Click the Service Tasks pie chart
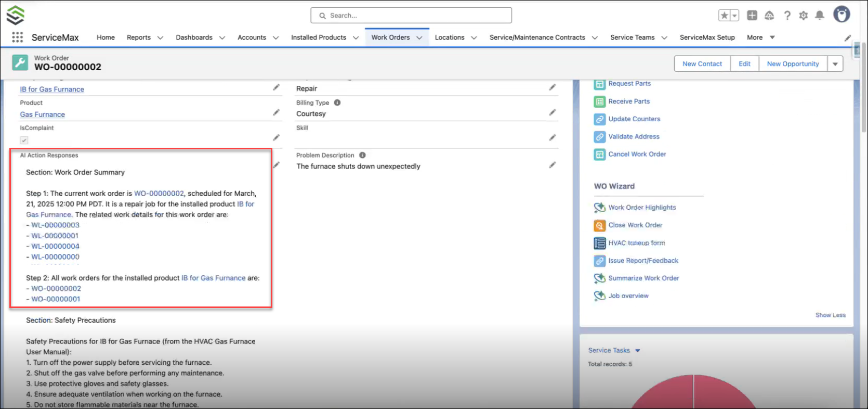Viewport: 868px width, 409px height. click(x=693, y=391)
